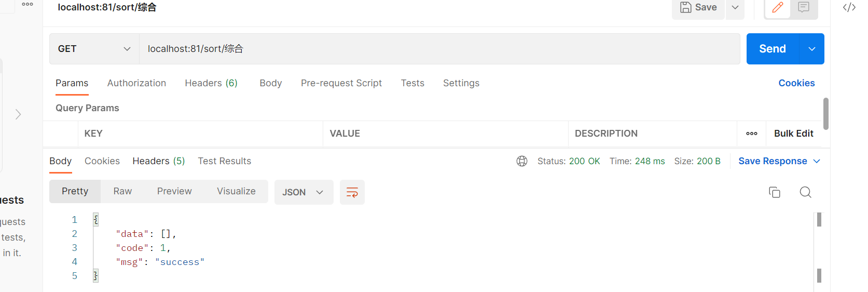
Task: Switch to the Authorization tab
Action: (x=136, y=83)
